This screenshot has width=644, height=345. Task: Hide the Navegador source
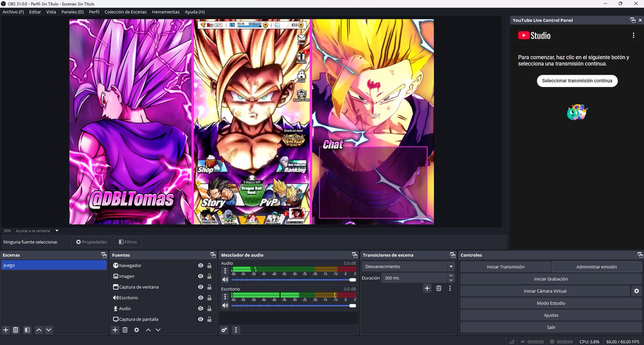(201, 265)
